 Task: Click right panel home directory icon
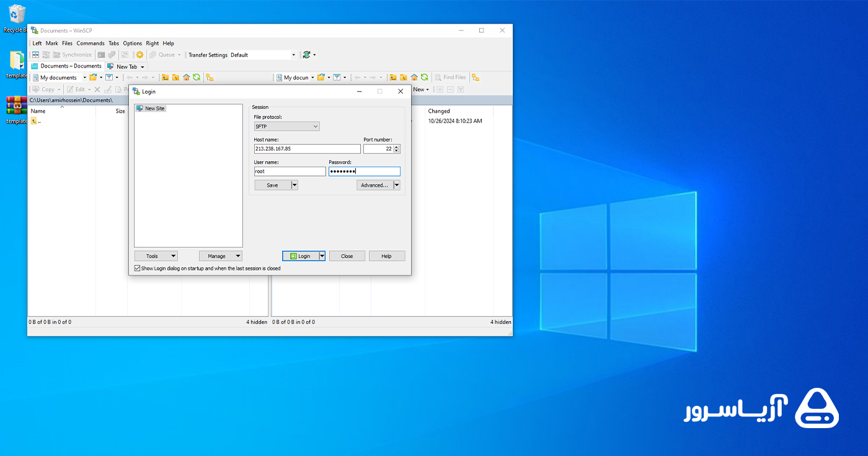click(414, 77)
